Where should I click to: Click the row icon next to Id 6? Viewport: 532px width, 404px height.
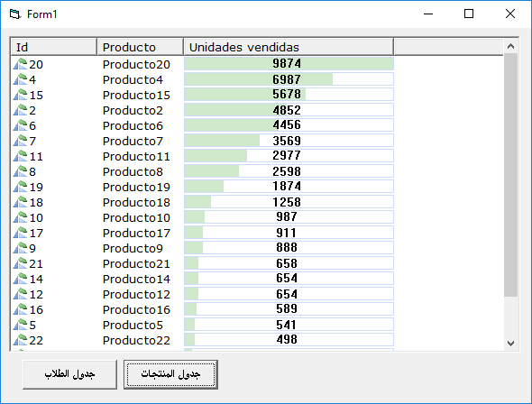[20, 125]
